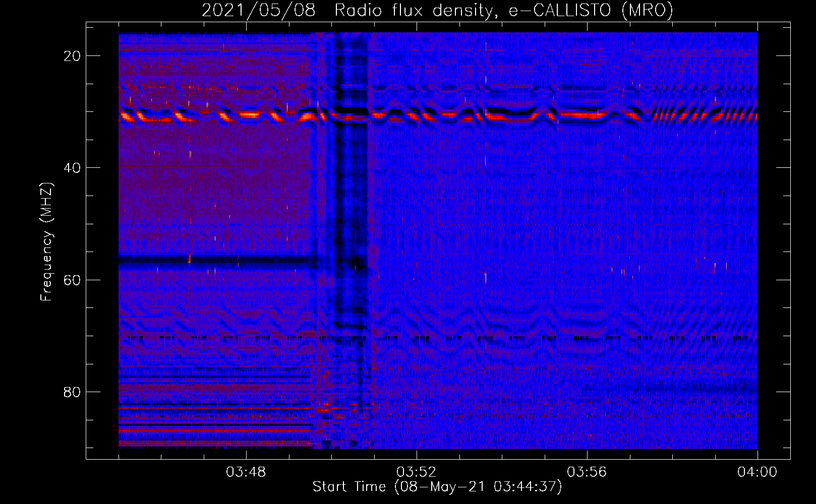816x504 pixels.
Task: Click the '40' frequency tick label
Action: (72, 168)
